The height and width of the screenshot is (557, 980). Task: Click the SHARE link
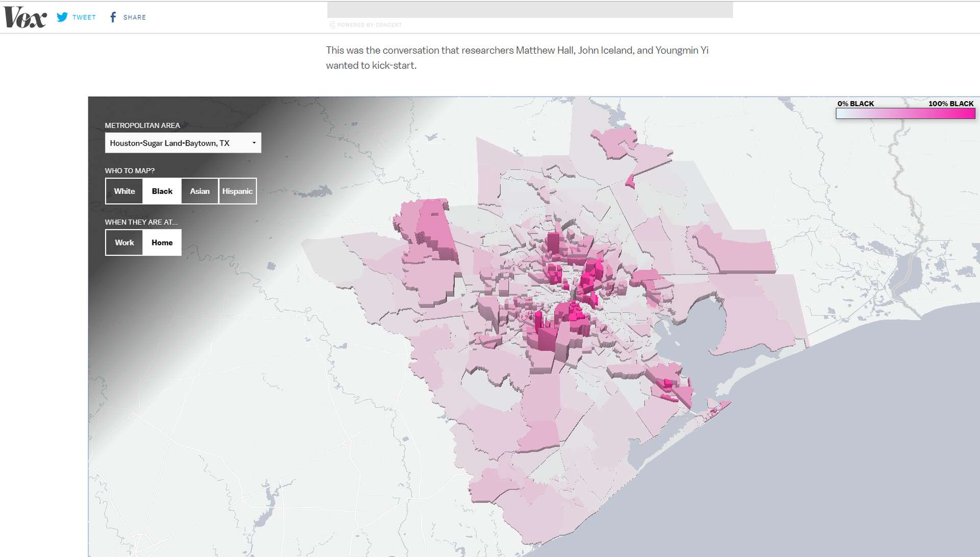[135, 17]
